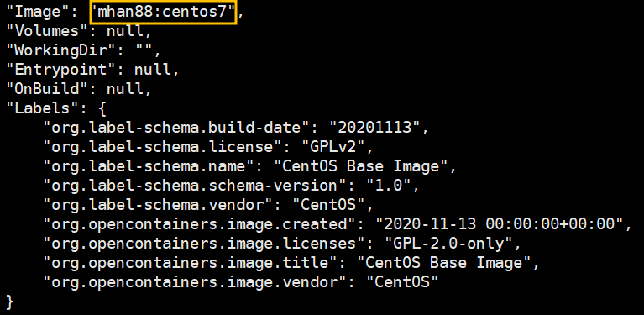Click the org.label-schema.name key
Screen dimensions: 644x315
(149, 166)
